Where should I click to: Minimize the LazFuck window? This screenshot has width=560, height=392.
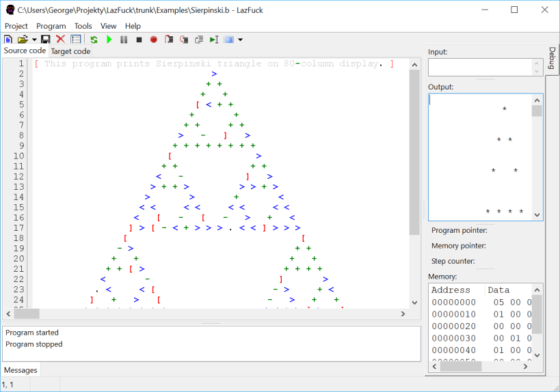485,10
